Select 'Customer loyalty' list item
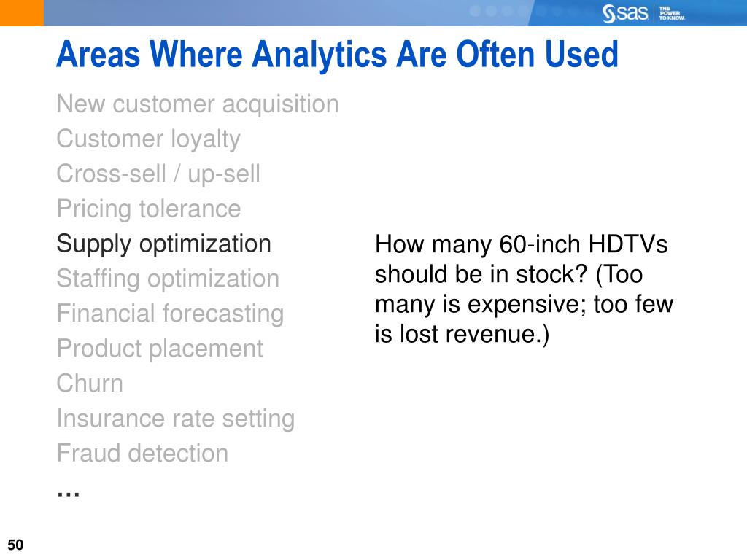Image resolution: width=747 pixels, height=560 pixels. (148, 139)
